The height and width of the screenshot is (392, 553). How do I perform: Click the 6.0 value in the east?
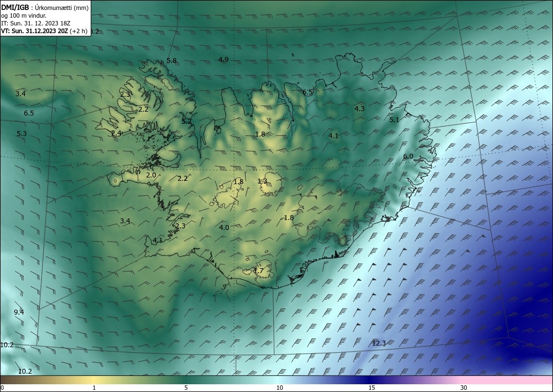point(408,156)
